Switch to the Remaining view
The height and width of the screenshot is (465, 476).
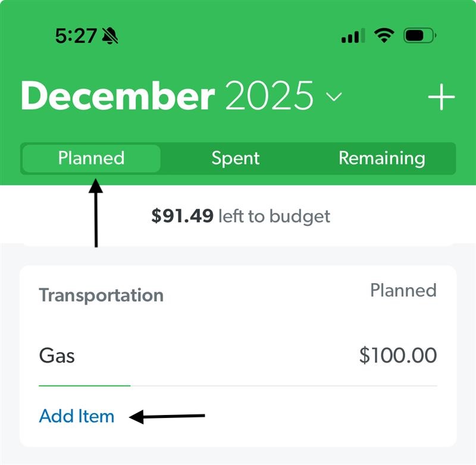[382, 158]
